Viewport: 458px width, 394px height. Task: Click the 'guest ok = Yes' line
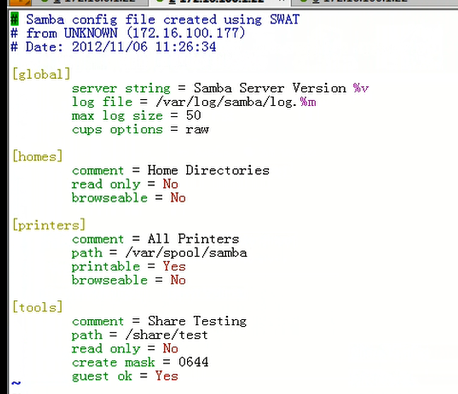(x=125, y=376)
